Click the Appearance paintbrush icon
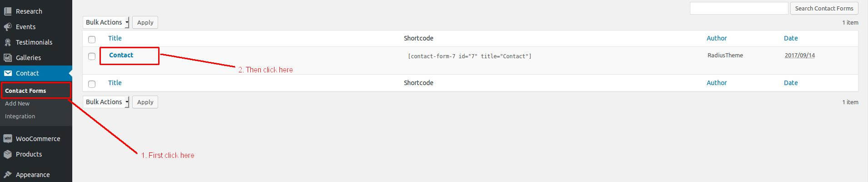Viewport: 868px width, 182px height. click(x=8, y=175)
